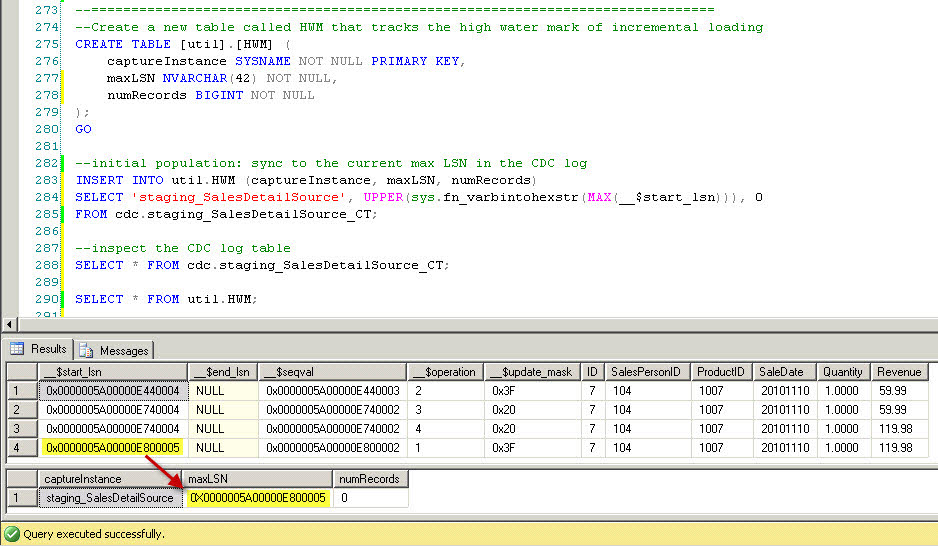Select row 4 header in first result grid
This screenshot has width=938, height=546.
[19, 447]
